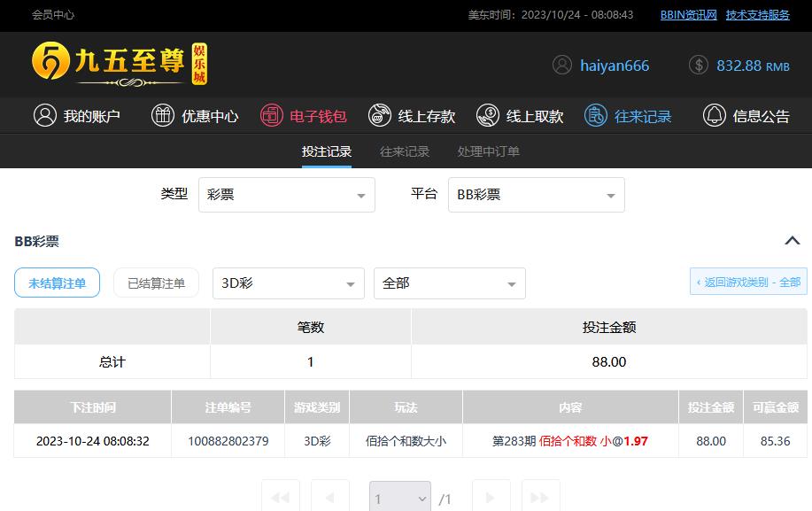812x511 pixels.
Task: Click the 会员中心 text
Action: (53, 15)
